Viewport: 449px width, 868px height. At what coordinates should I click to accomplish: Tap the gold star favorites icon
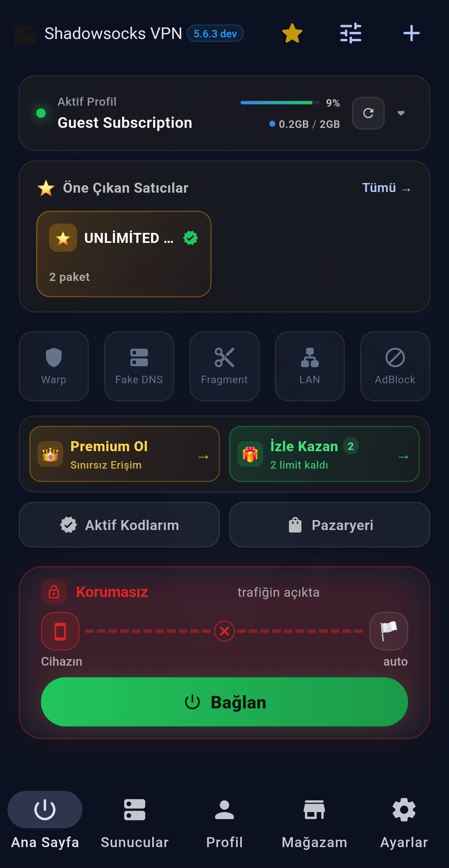(x=292, y=33)
